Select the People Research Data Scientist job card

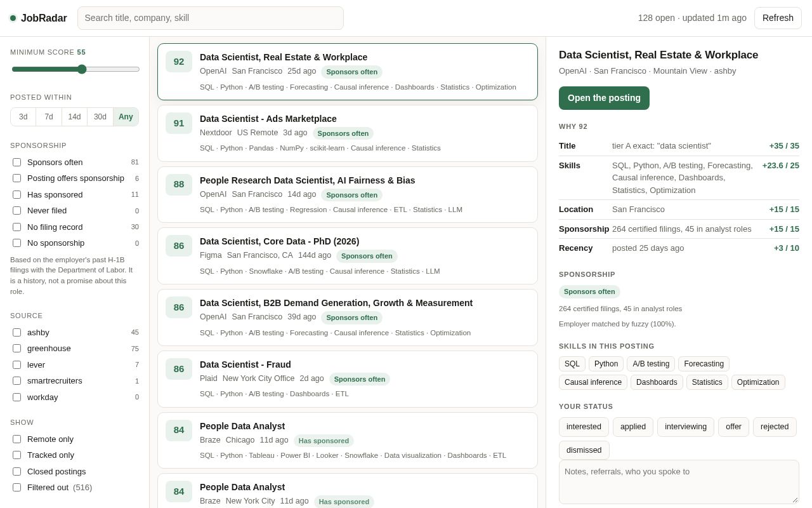tap(348, 195)
